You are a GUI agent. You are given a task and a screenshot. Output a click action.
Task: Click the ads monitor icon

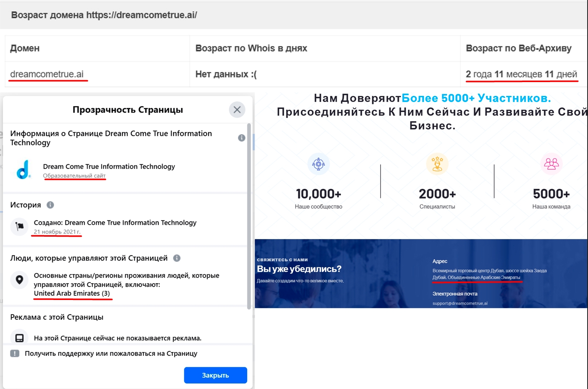(x=19, y=338)
